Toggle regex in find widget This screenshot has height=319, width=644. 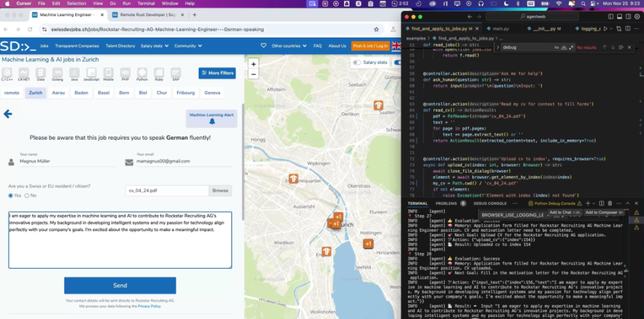point(571,47)
